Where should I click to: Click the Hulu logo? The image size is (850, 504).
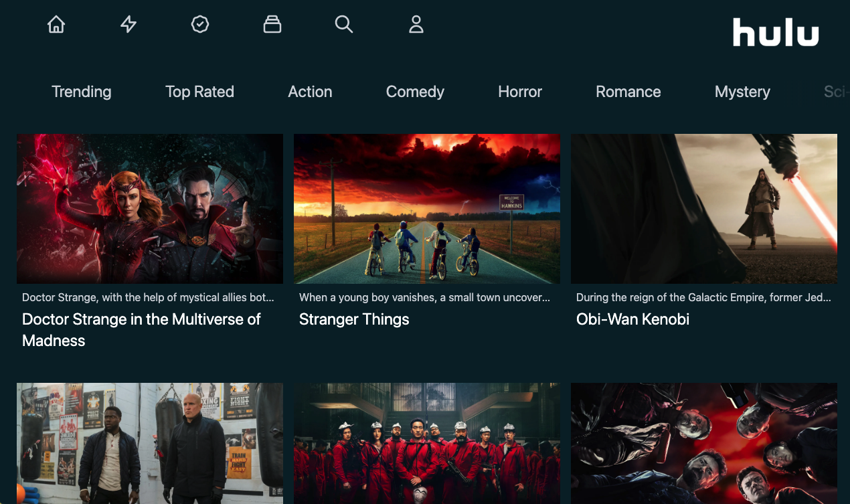(776, 32)
